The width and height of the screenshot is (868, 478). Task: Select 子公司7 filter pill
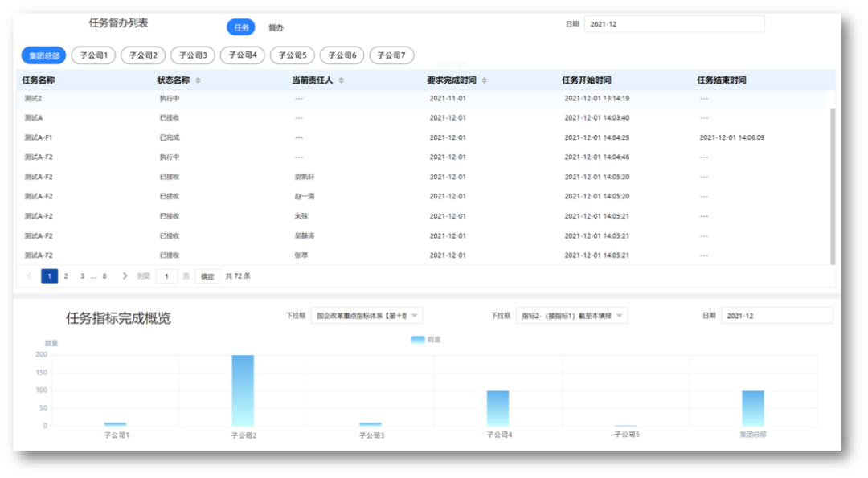click(x=391, y=55)
